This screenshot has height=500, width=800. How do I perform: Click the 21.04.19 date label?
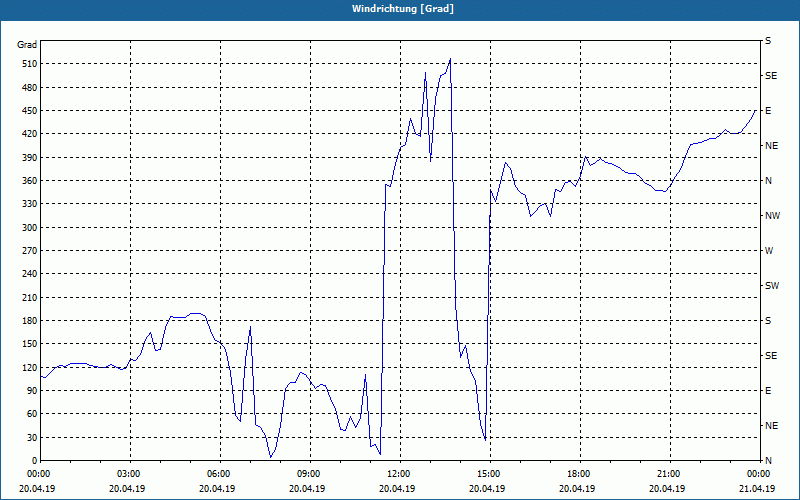point(758,488)
